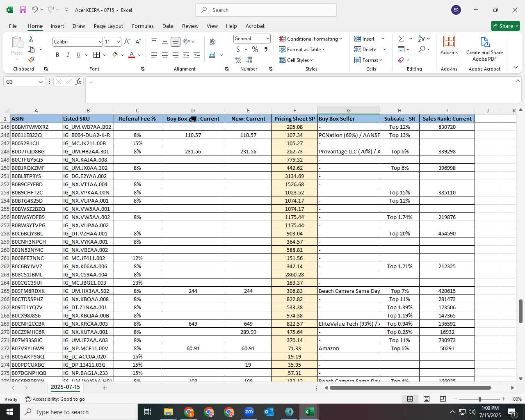Apply the red Font Color button
The width and height of the screenshot is (525, 420).
[x=132, y=55]
